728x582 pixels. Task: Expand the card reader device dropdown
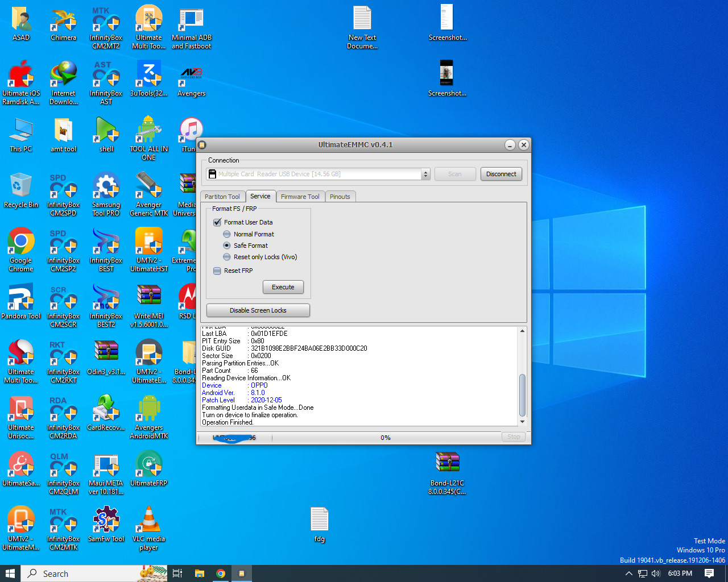[425, 174]
